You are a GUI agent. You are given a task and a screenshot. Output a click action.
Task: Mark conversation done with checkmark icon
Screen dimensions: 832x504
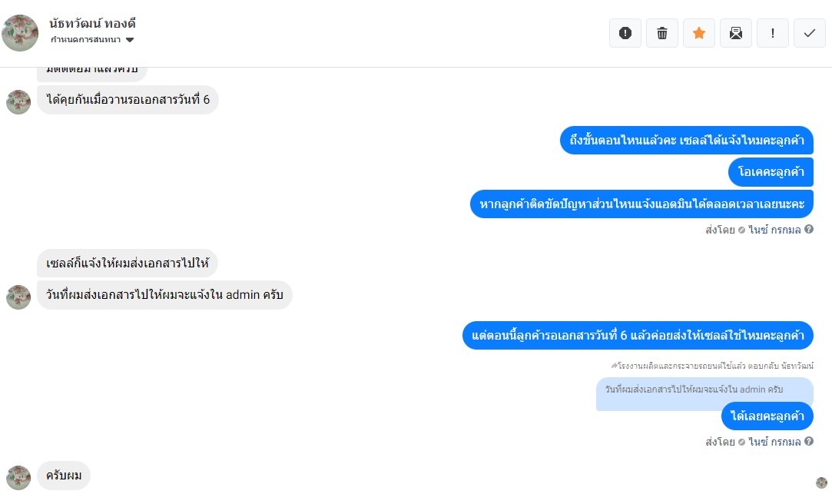point(810,33)
